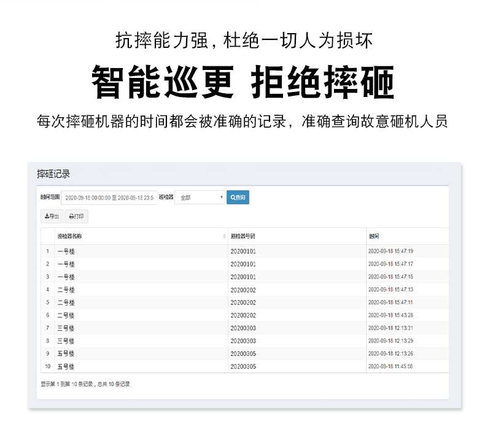485x448 pixels.
Task: Click the 摔砸记录 panel title
Action: (53, 174)
